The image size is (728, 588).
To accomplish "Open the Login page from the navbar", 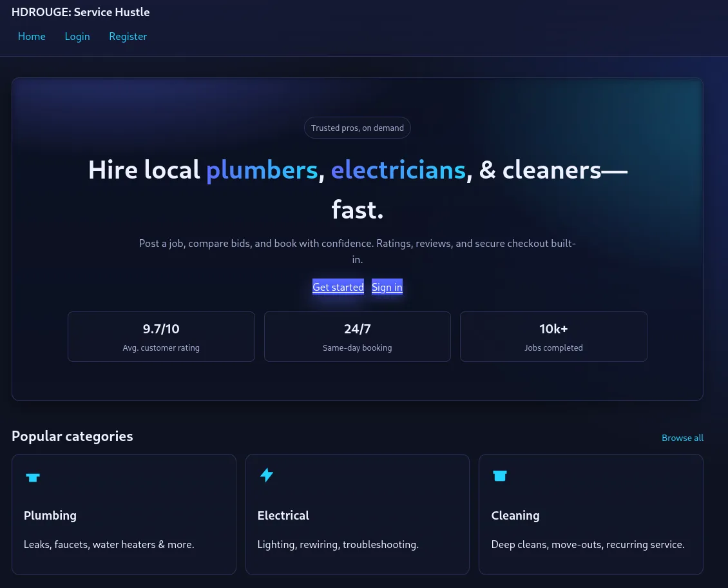I will 77,37.
